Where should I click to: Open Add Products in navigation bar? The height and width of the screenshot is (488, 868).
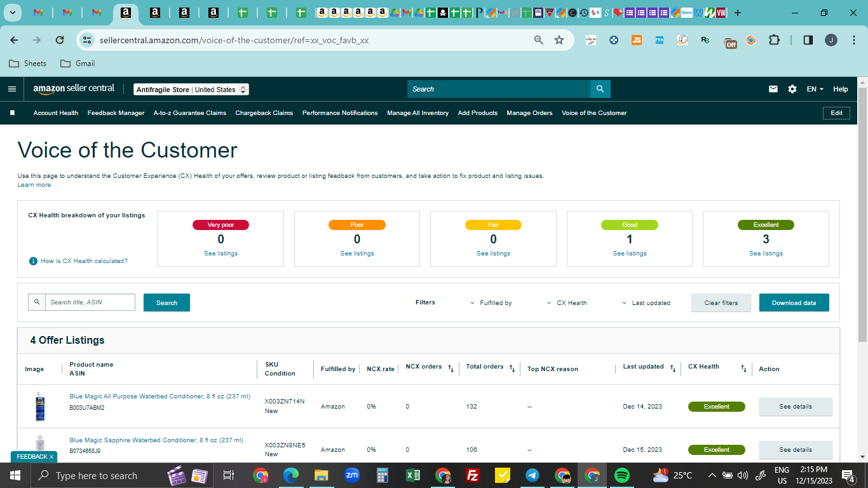[478, 113]
